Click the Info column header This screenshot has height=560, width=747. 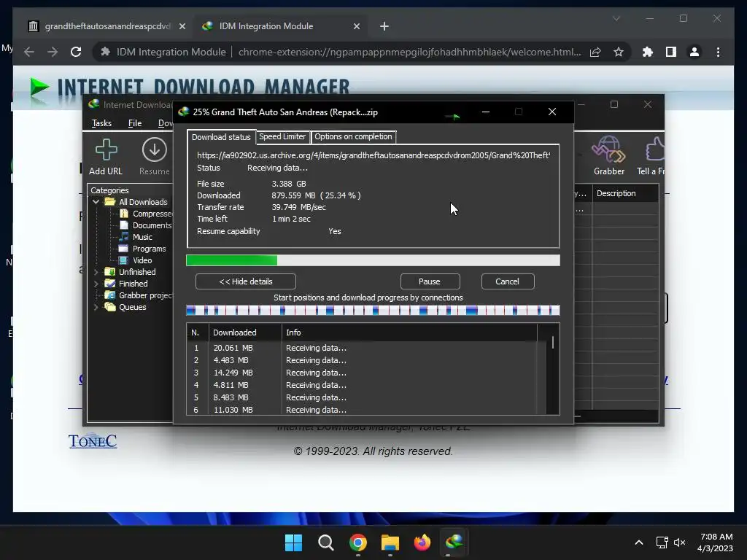click(410, 332)
